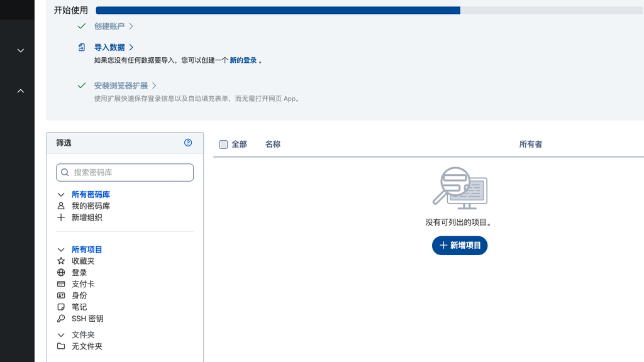
Task: Click the ID card icon beside 身份
Action: (x=61, y=295)
